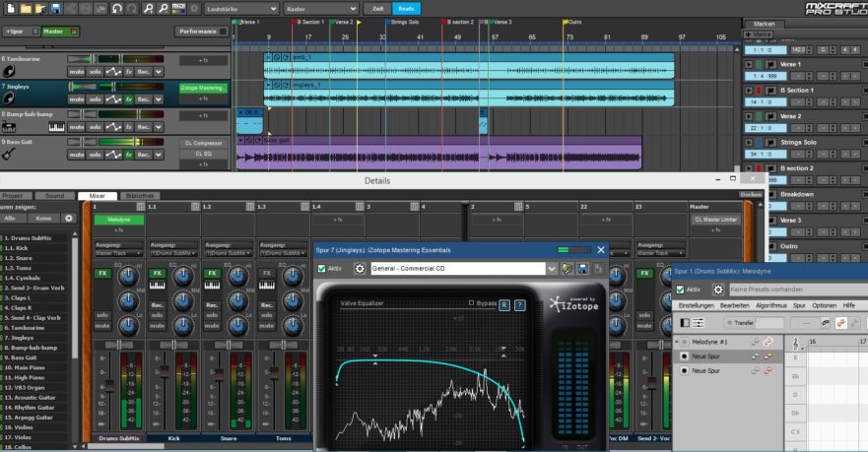
Task: Click the Bass Guit guitar track icon
Action: click(x=9, y=155)
